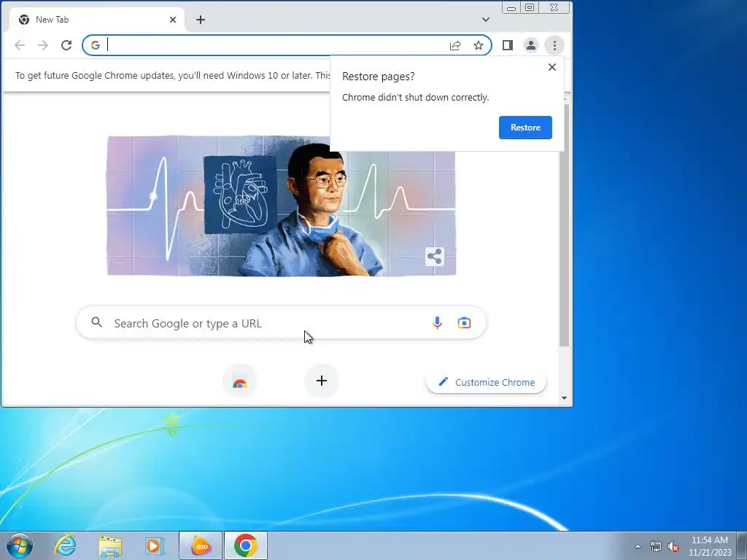Click the network tray icon
The width and height of the screenshot is (747, 560).
tap(656, 547)
